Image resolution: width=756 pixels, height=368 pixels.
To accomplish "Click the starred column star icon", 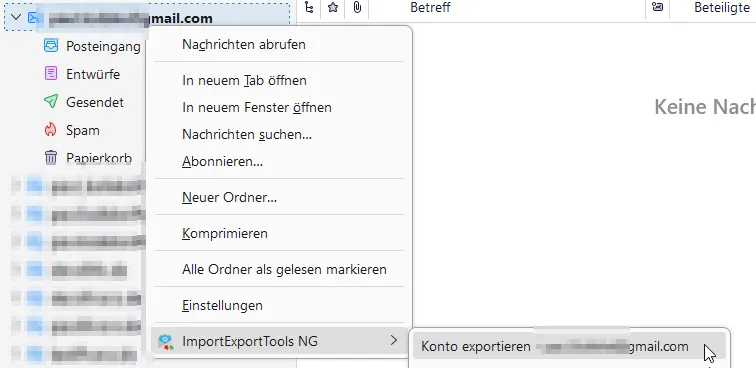I will (333, 8).
